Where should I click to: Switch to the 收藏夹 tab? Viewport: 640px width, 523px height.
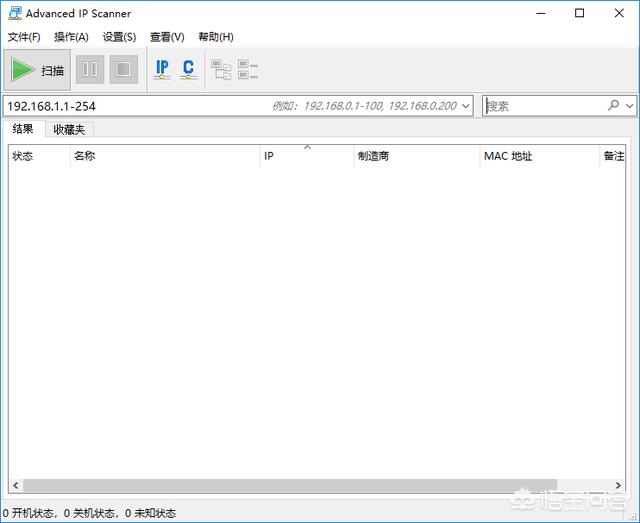(69, 129)
